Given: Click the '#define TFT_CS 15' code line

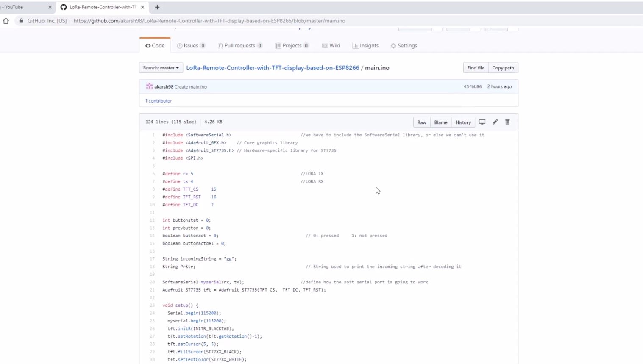Looking at the screenshot, I should coord(189,189).
